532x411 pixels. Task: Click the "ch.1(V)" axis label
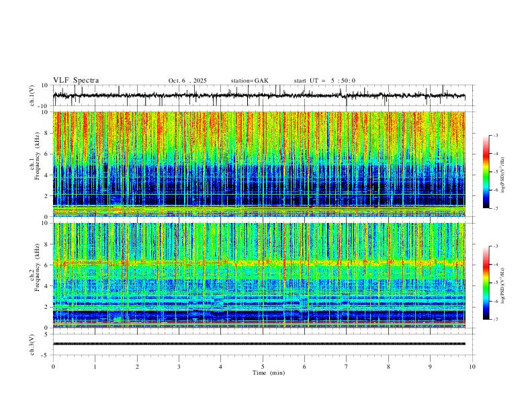(x=32, y=95)
